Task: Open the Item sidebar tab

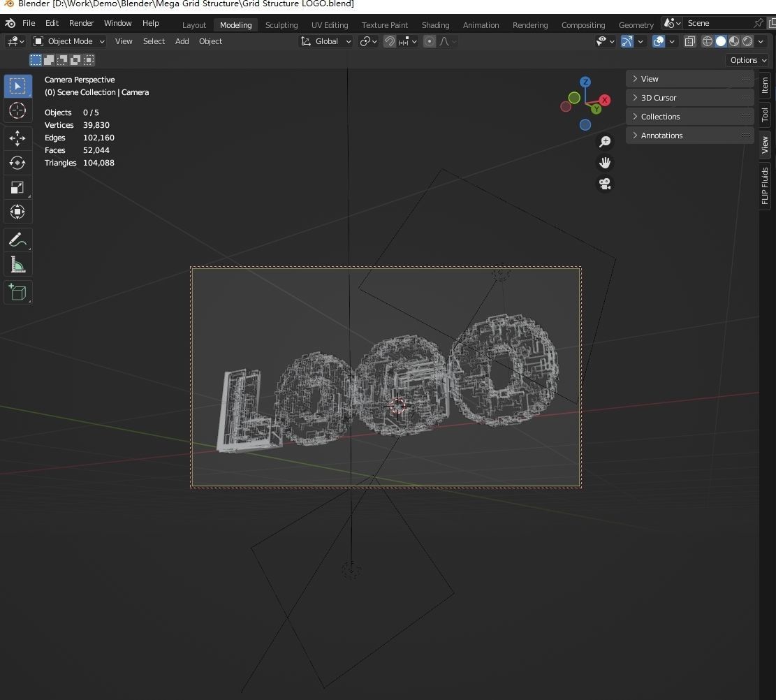Action: 765,85
